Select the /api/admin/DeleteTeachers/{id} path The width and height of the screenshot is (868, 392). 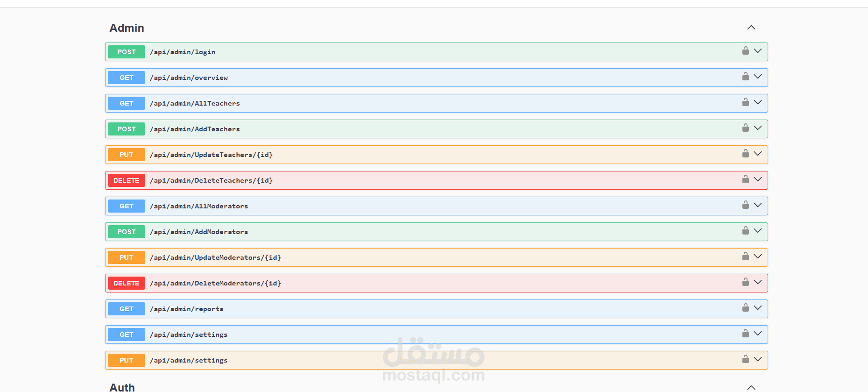click(211, 180)
